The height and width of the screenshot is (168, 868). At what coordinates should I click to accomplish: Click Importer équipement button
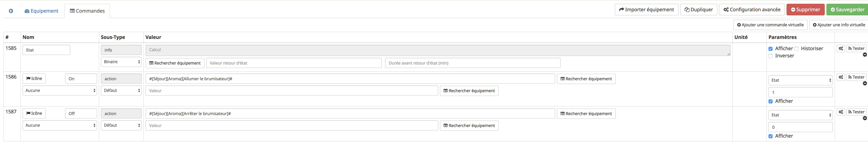point(646,9)
